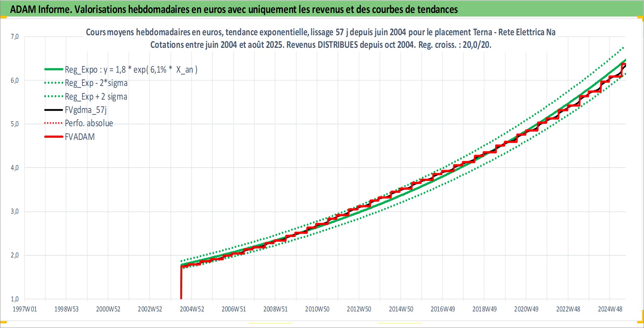Click red line swatch beside FVADAM legend
644x328 pixels.
point(54,137)
